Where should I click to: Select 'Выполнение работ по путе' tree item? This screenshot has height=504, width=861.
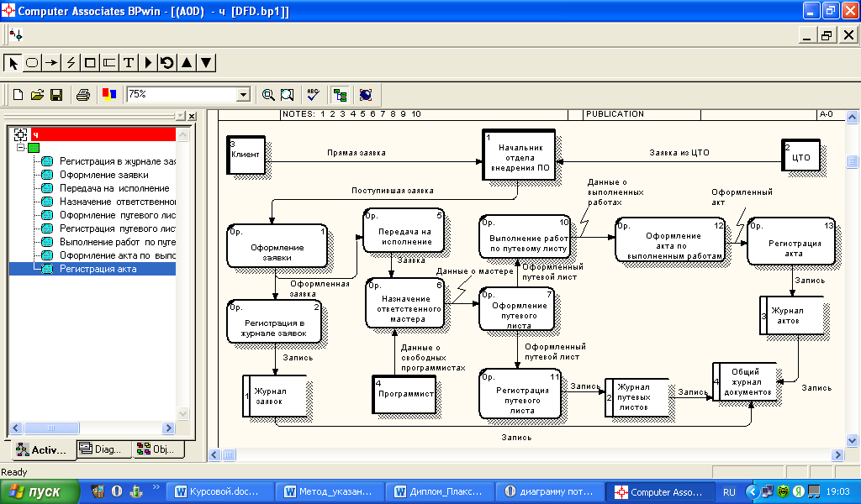pyautogui.click(x=117, y=242)
